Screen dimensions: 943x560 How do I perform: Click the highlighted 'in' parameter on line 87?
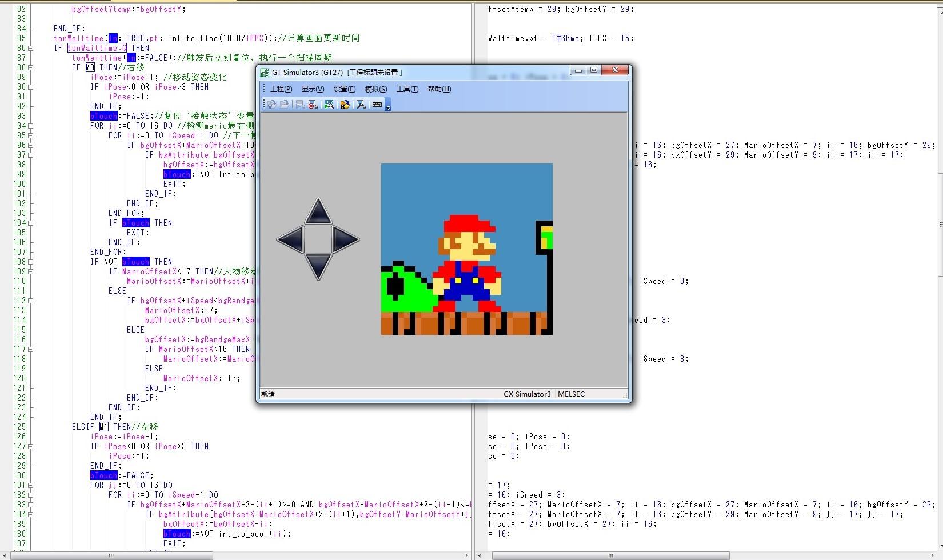click(131, 58)
